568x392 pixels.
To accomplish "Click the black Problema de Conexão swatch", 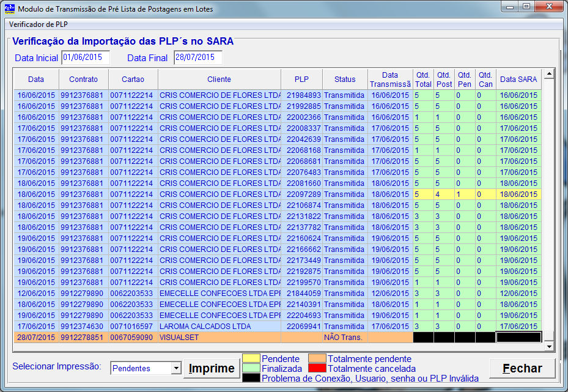I will (x=251, y=378).
